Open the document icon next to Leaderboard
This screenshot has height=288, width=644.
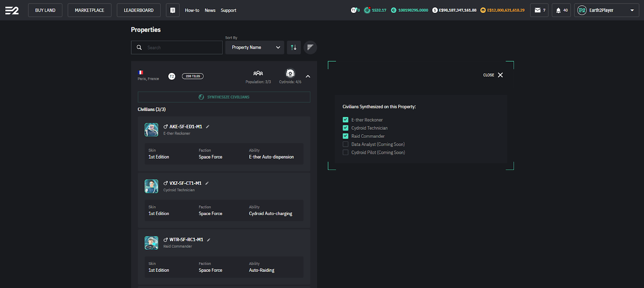click(173, 10)
